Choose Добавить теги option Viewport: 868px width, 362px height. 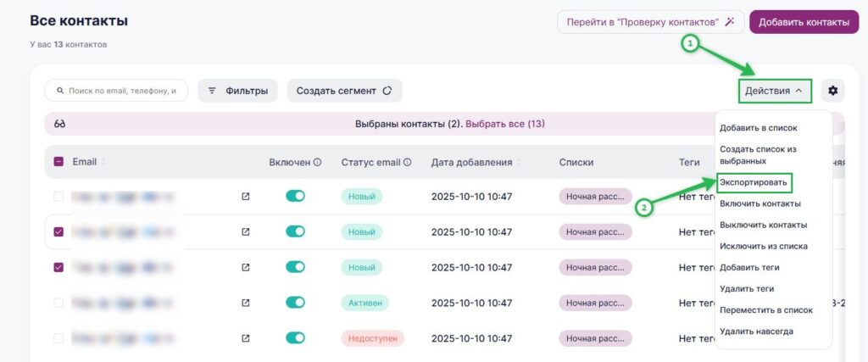click(x=749, y=267)
